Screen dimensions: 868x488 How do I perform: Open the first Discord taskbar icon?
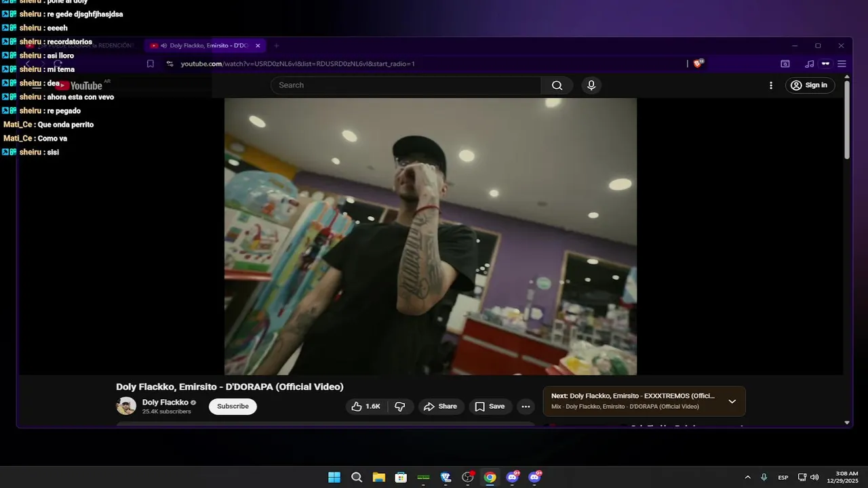tap(513, 477)
